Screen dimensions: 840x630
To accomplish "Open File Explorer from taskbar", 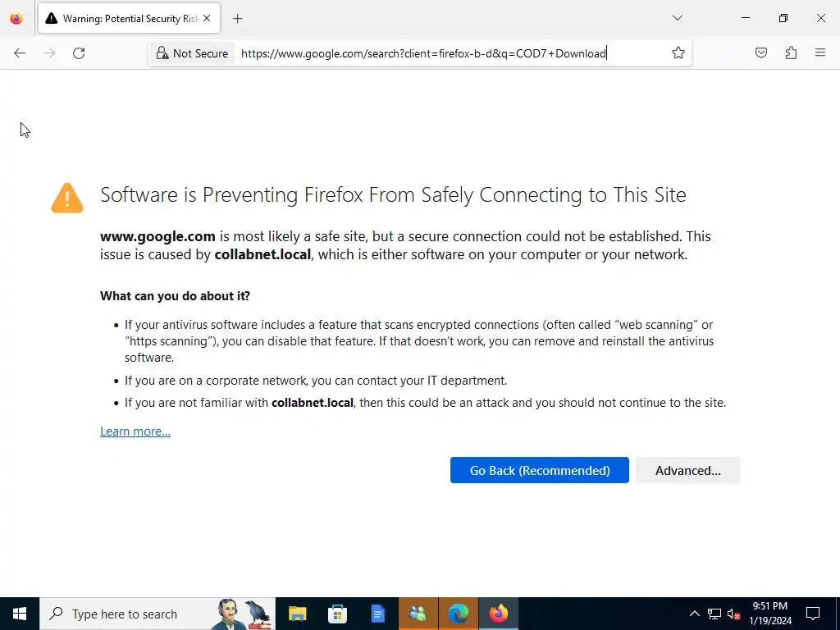I will pyautogui.click(x=297, y=614).
